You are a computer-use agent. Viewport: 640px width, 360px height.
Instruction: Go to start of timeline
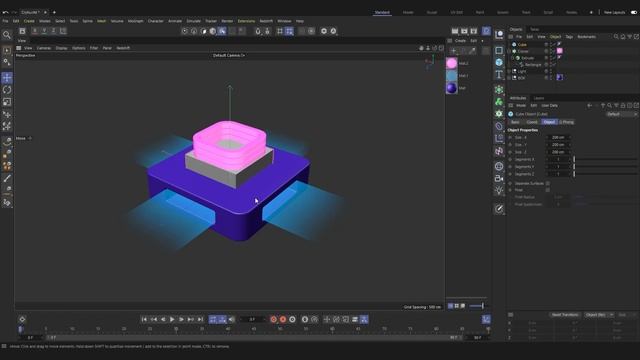pos(144,319)
